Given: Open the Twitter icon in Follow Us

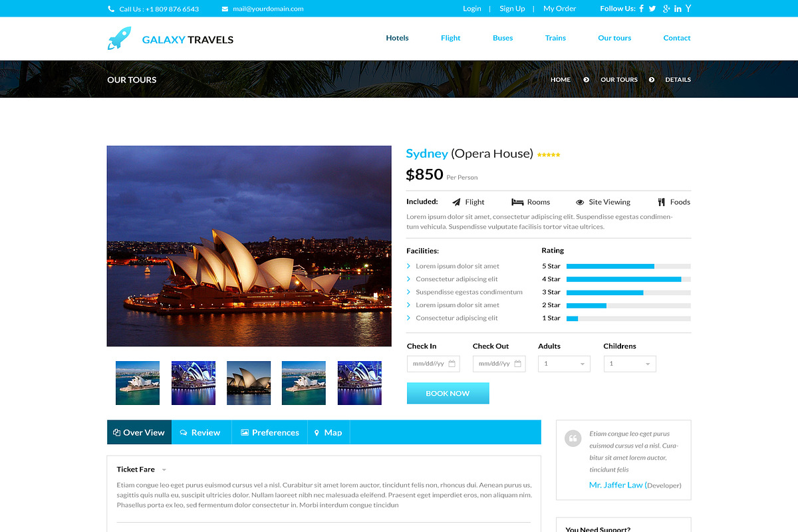Looking at the screenshot, I should (x=652, y=9).
